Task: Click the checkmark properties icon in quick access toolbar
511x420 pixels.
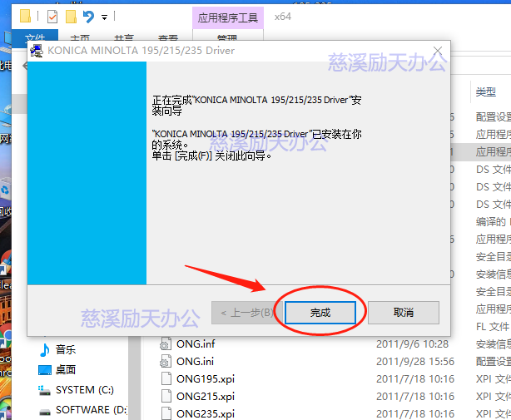Action: [x=52, y=16]
